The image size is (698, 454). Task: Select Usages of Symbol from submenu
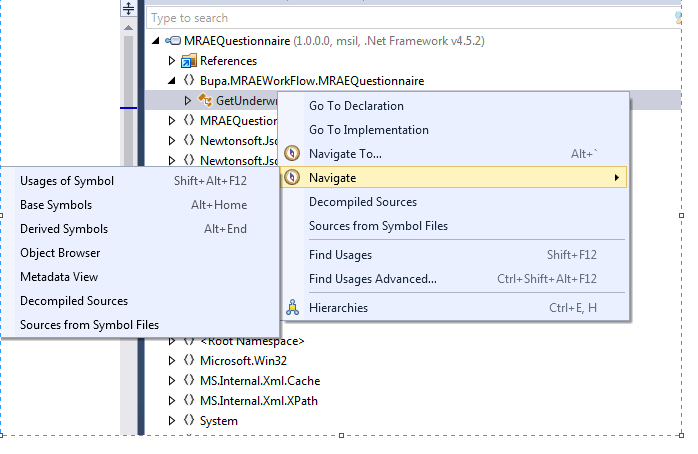coord(67,181)
